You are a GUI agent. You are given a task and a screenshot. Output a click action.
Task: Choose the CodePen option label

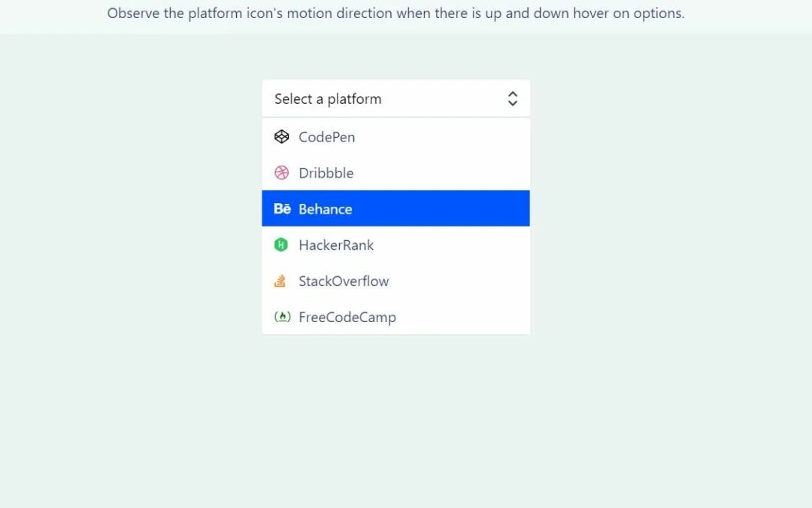(x=326, y=137)
